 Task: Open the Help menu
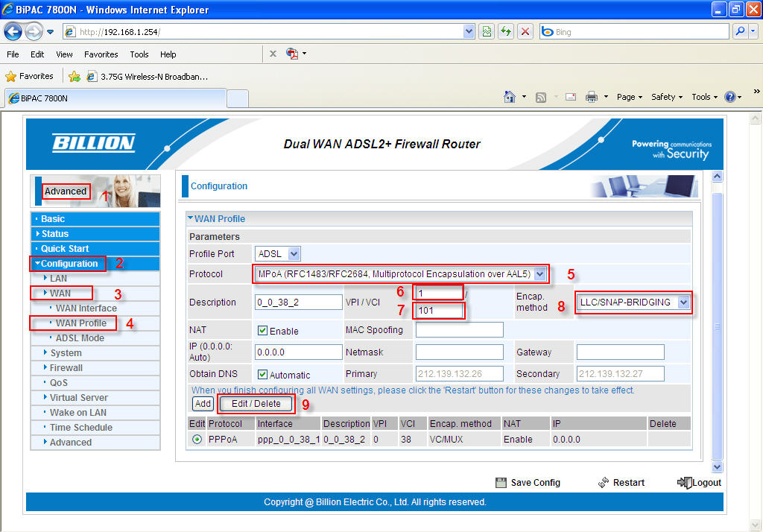point(168,54)
